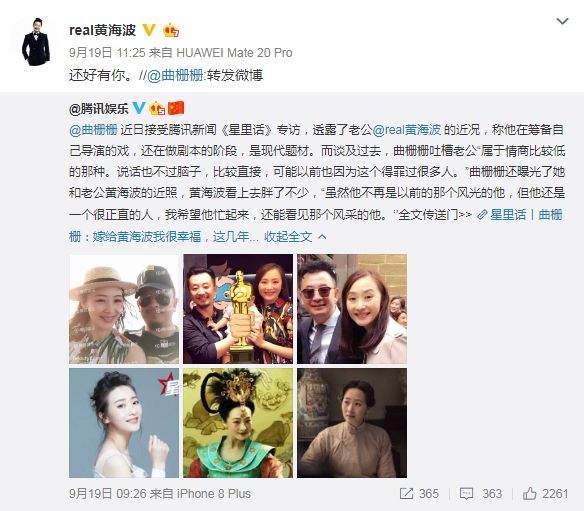This screenshot has width=584, height=511.
Task: Open the @腾讯娱乐 account link
Action: (99, 108)
